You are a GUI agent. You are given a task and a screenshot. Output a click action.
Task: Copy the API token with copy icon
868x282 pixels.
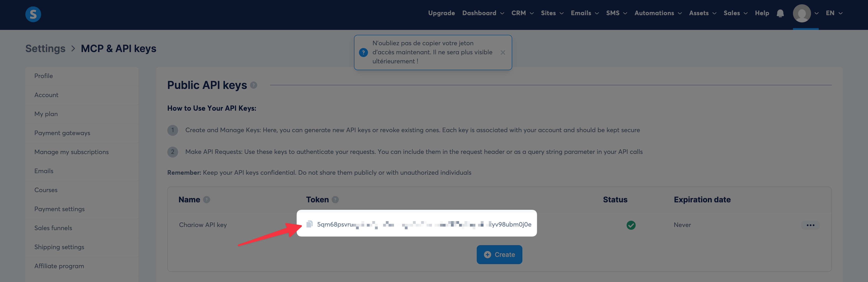(309, 224)
